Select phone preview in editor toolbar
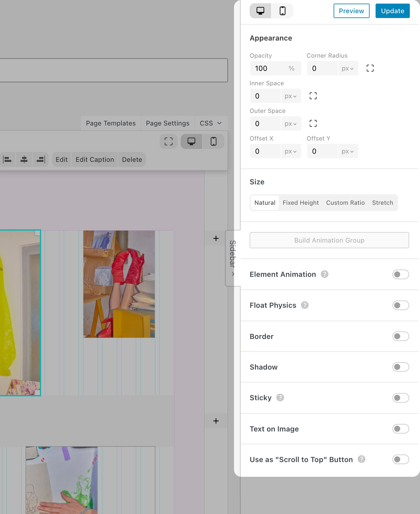Screen dimensions: 420x514 click(213, 141)
